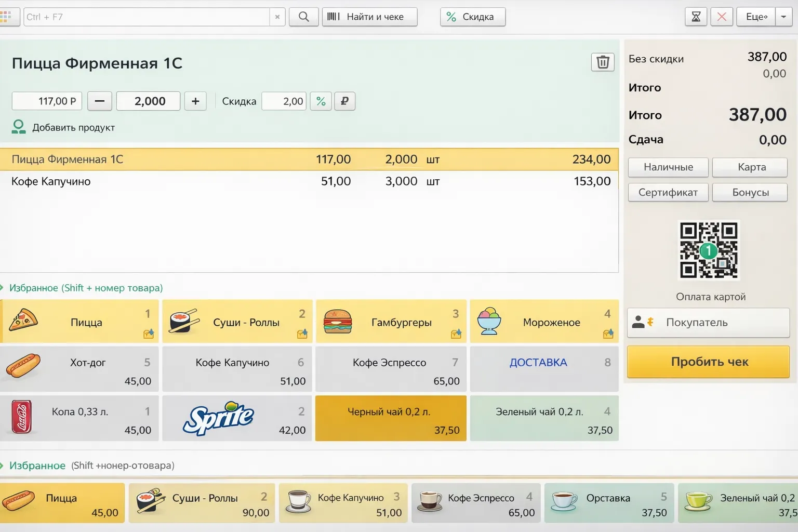This screenshot has height=532, width=798.
Task: Clear search field with small x icon
Action: [x=277, y=17]
